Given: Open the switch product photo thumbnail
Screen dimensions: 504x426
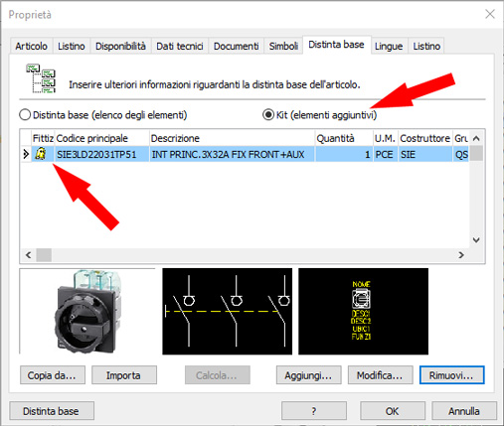Looking at the screenshot, I should (87, 311).
